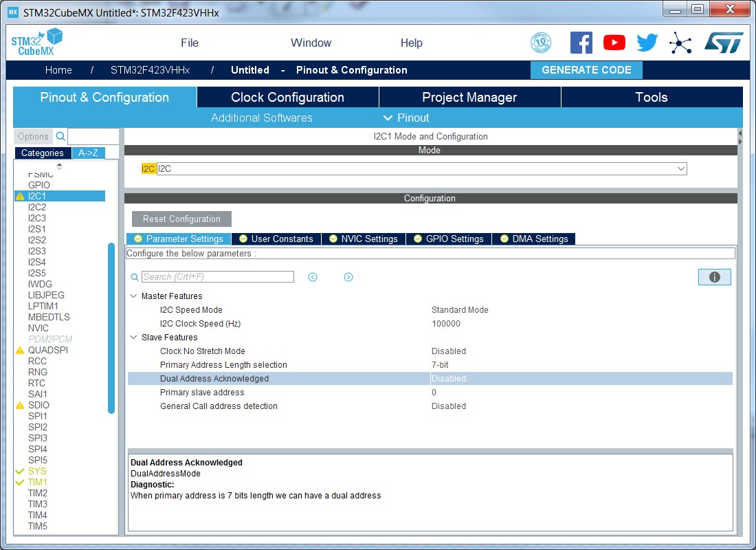Go to previous search result arrow
The height and width of the screenshot is (550, 756).
313,277
